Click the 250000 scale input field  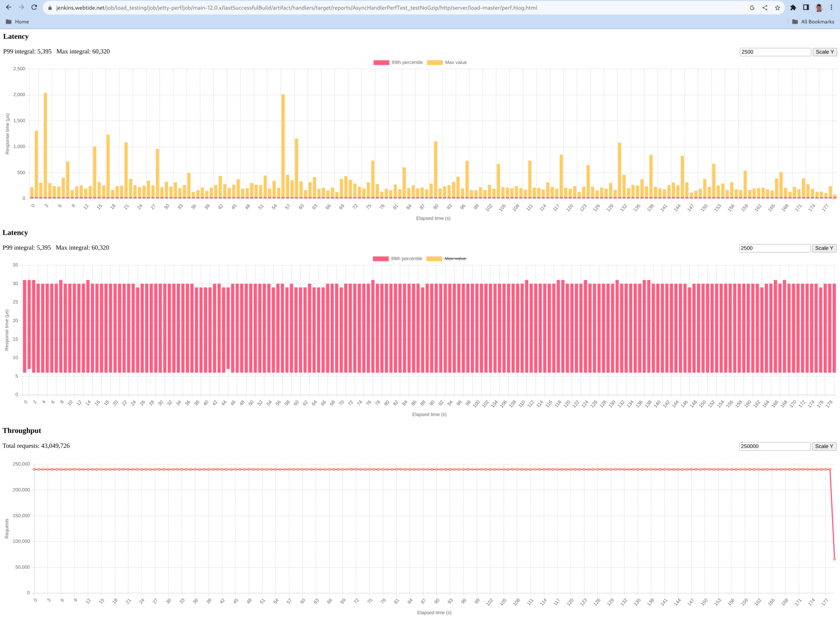775,446
